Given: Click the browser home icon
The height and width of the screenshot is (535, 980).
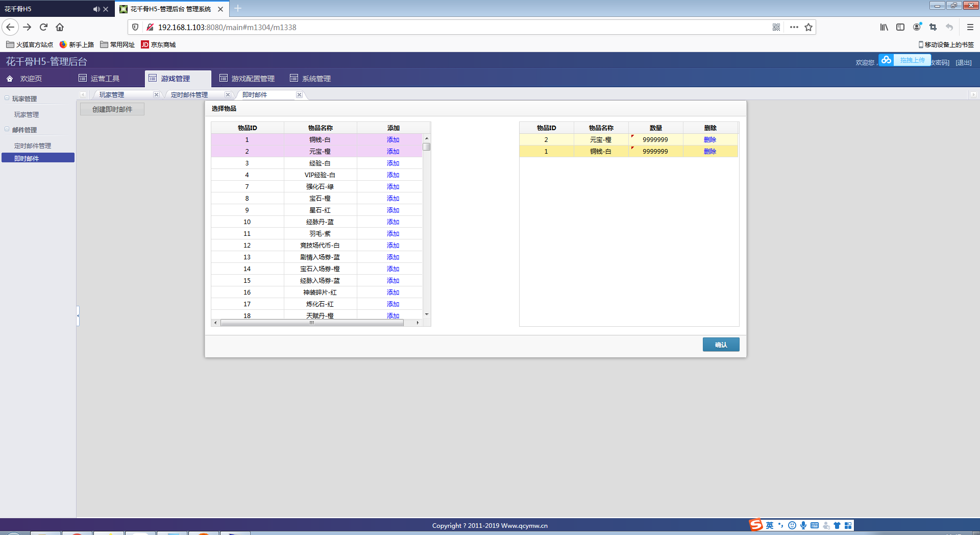Looking at the screenshot, I should (x=60, y=27).
